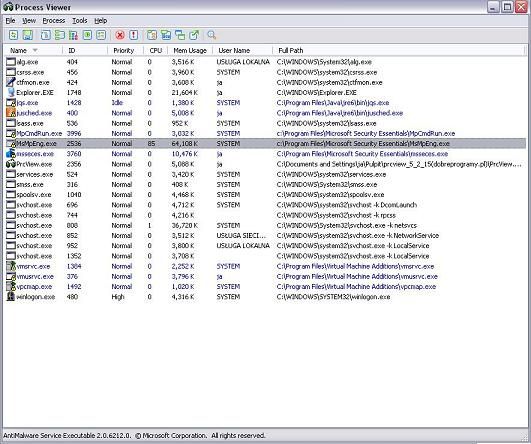This screenshot has height=444, width=531.
Task: Click the Refresh toolbar icon
Action: click(14, 35)
